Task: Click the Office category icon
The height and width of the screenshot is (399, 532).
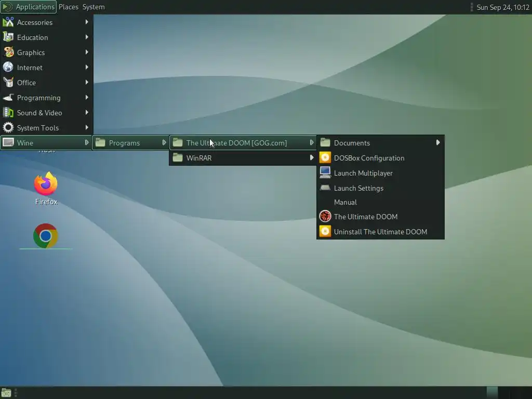Action: pos(8,83)
